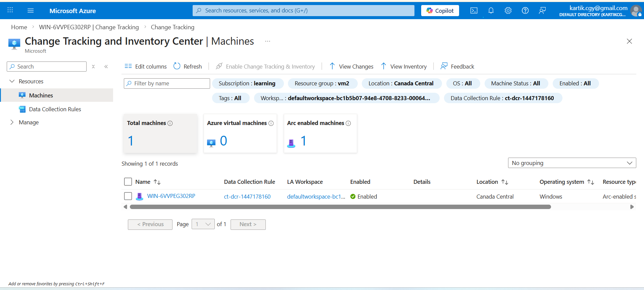Click Enable Change Tracking & Inventory
Screen dimensions: 644x290
pos(265,67)
